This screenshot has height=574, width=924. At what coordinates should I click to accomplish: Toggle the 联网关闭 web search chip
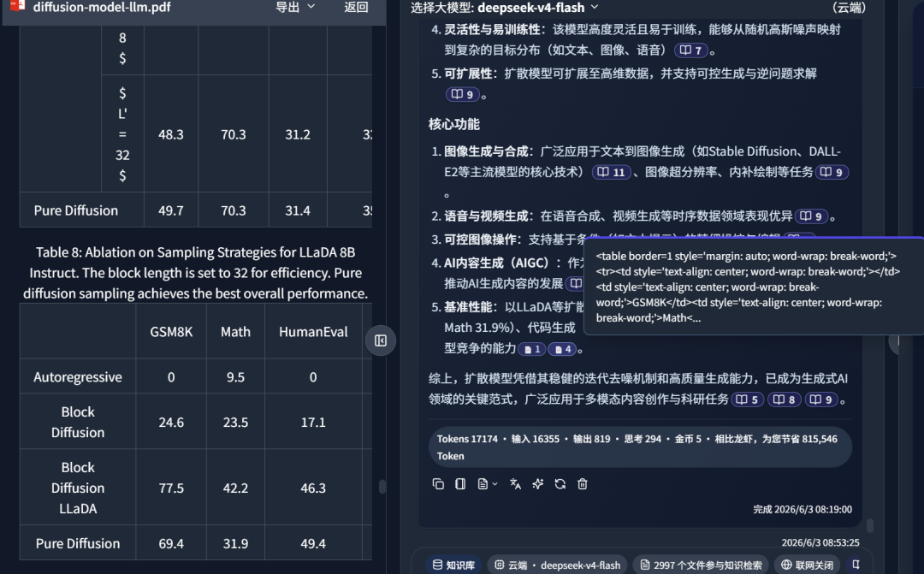[x=807, y=565]
